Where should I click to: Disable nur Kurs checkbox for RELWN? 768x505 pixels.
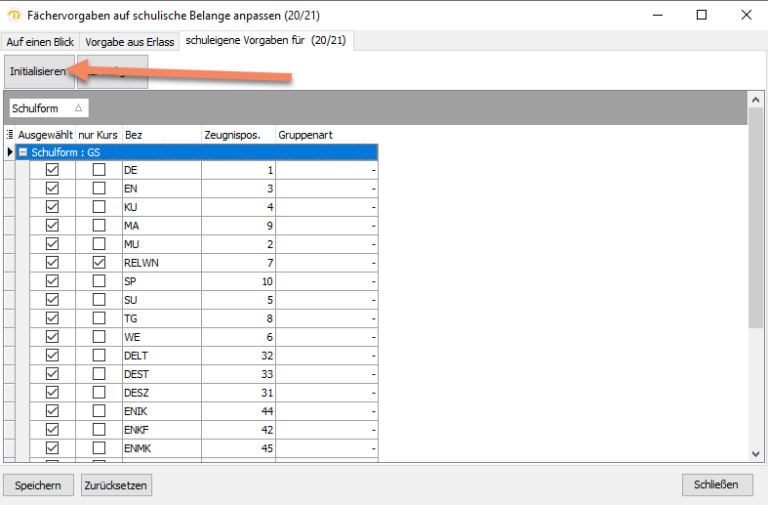[x=99, y=262]
